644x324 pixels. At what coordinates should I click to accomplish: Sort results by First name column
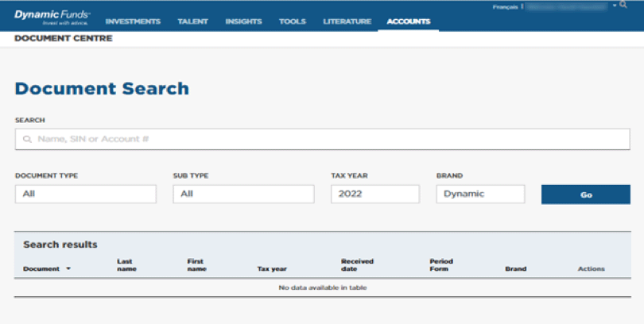pos(196,265)
